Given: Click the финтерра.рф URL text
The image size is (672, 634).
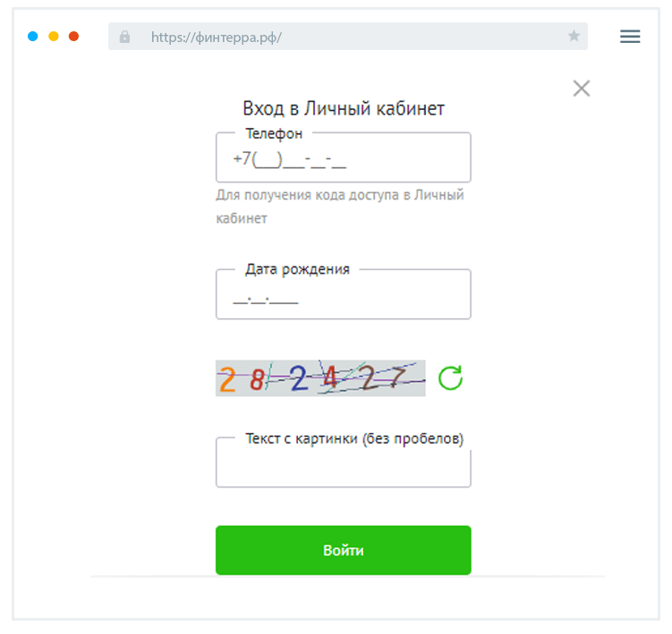Looking at the screenshot, I should click(x=217, y=37).
